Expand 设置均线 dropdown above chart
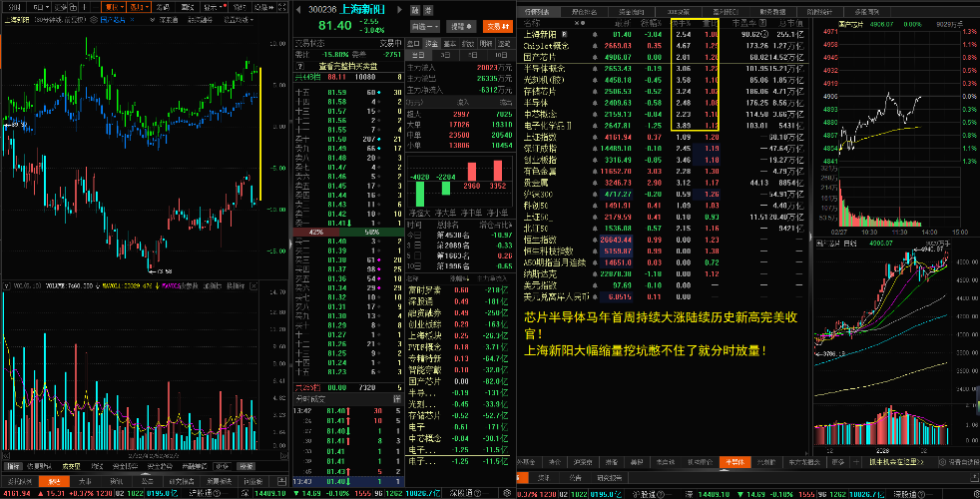 (239, 19)
